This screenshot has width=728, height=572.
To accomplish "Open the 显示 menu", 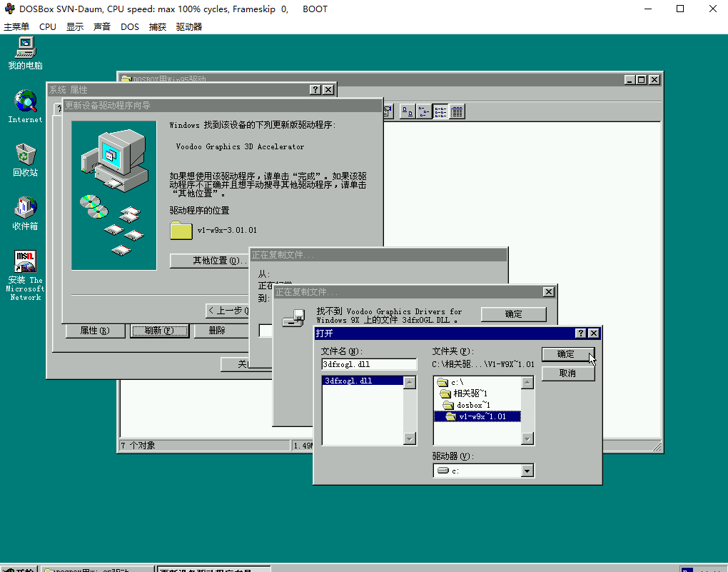I will click(x=75, y=27).
